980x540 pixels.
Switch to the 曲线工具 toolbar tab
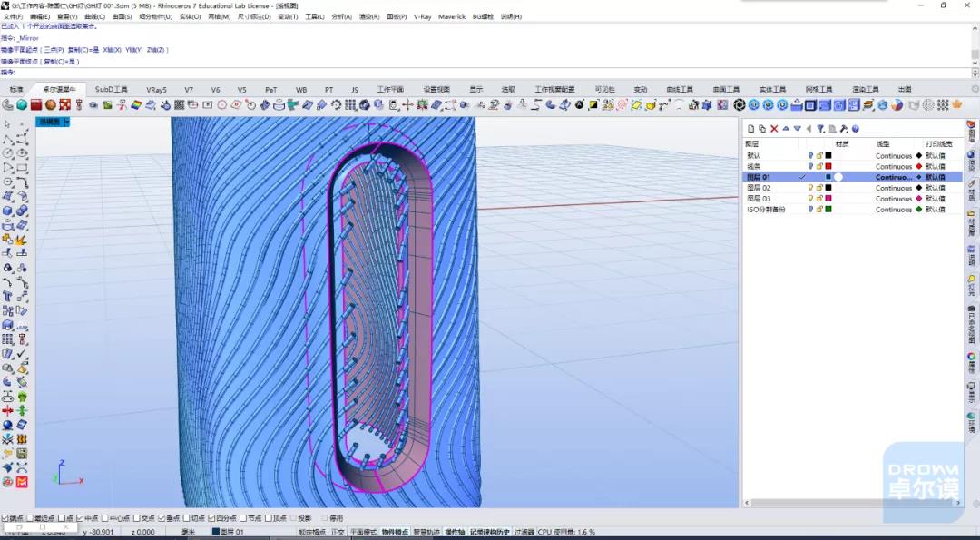coord(680,89)
